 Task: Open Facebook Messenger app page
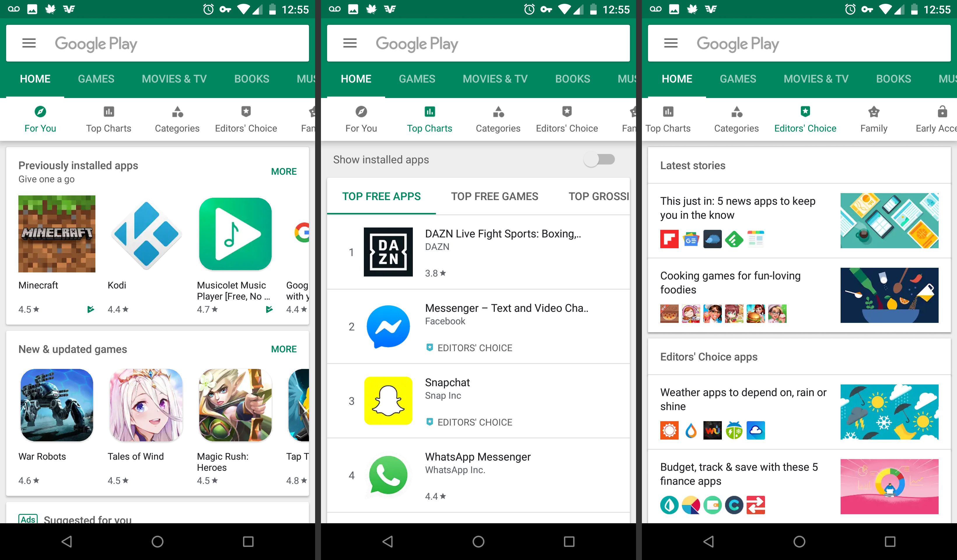coord(479,327)
